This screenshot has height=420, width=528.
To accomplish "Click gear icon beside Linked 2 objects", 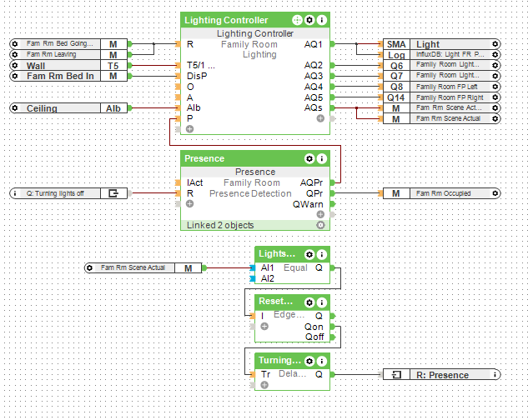I will tap(319, 225).
